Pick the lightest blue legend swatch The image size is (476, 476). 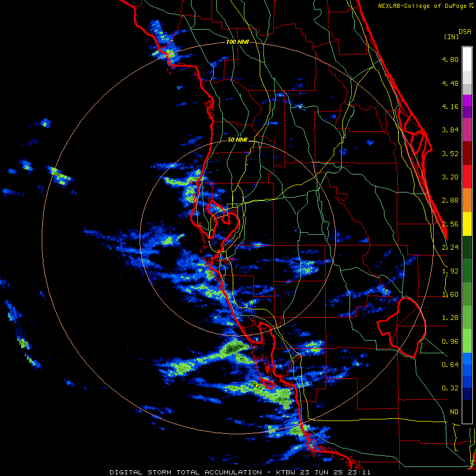point(467,359)
